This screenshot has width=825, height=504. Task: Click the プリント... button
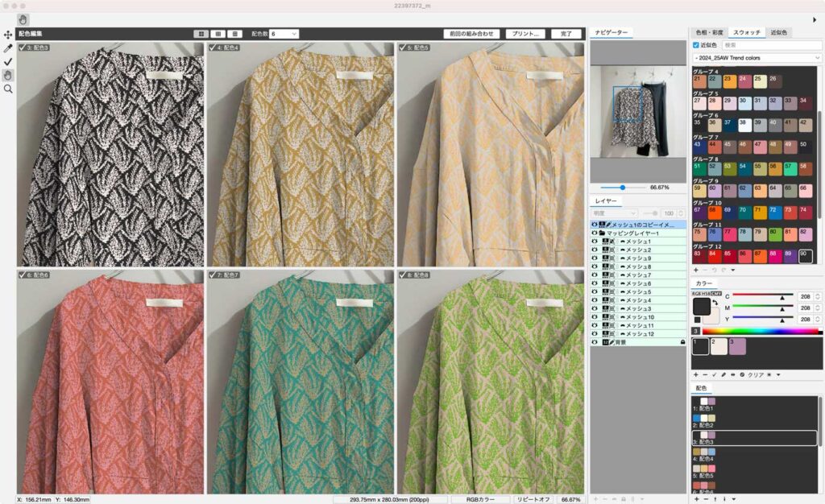click(525, 34)
